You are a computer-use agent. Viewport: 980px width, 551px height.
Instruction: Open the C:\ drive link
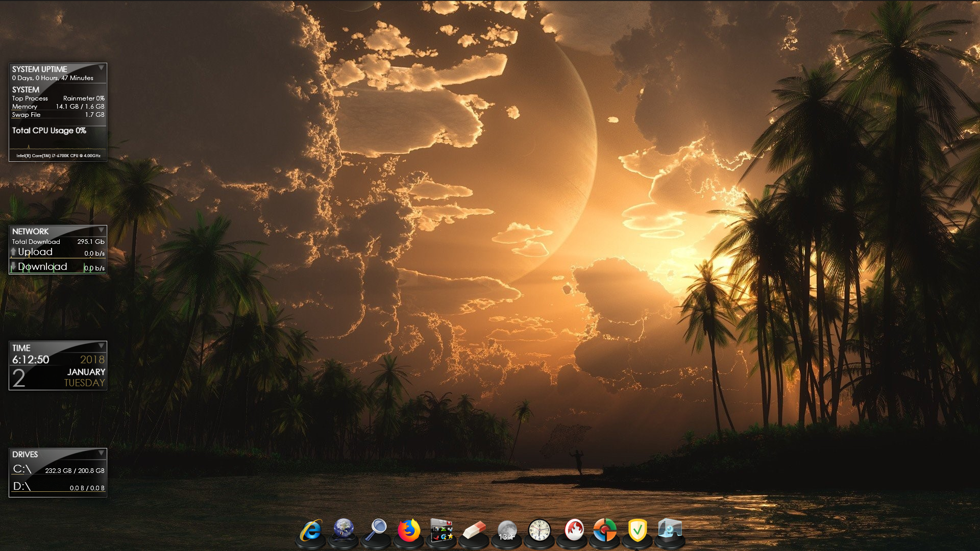coord(22,469)
